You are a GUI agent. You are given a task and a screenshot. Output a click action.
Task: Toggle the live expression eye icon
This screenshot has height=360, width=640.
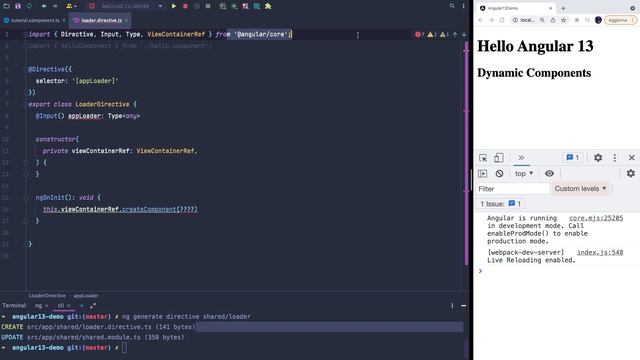coord(549,173)
